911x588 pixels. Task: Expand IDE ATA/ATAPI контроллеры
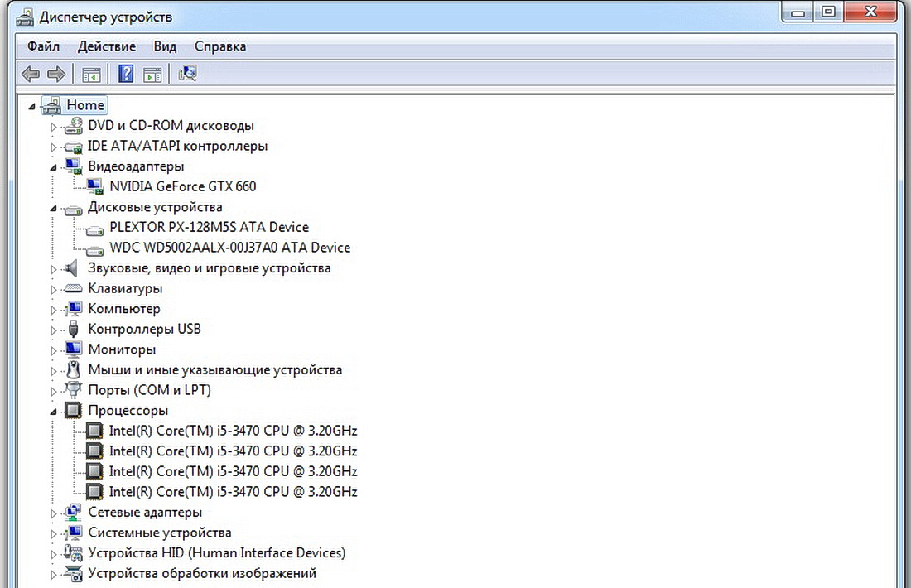[x=54, y=147]
